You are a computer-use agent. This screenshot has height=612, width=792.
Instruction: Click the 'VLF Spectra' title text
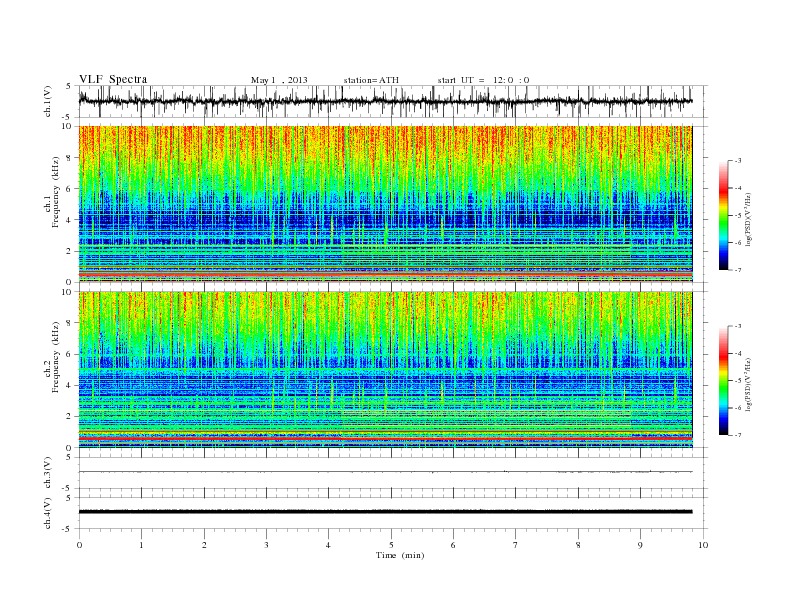[x=113, y=79]
